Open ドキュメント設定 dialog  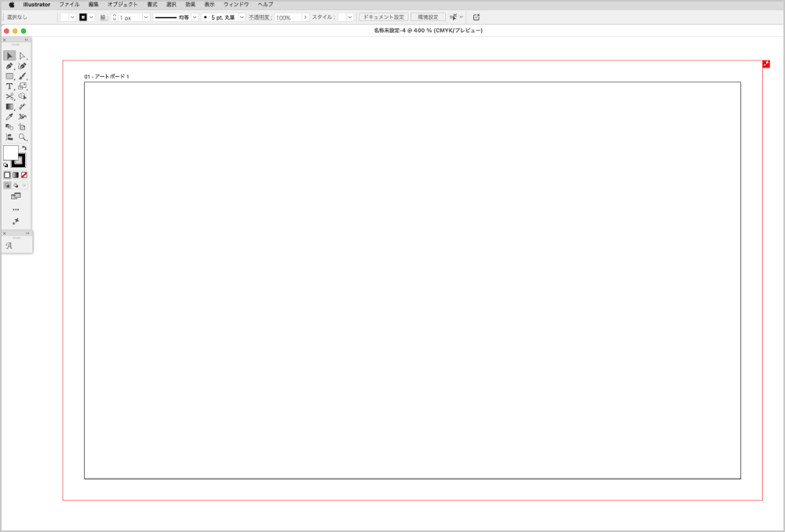tap(385, 16)
